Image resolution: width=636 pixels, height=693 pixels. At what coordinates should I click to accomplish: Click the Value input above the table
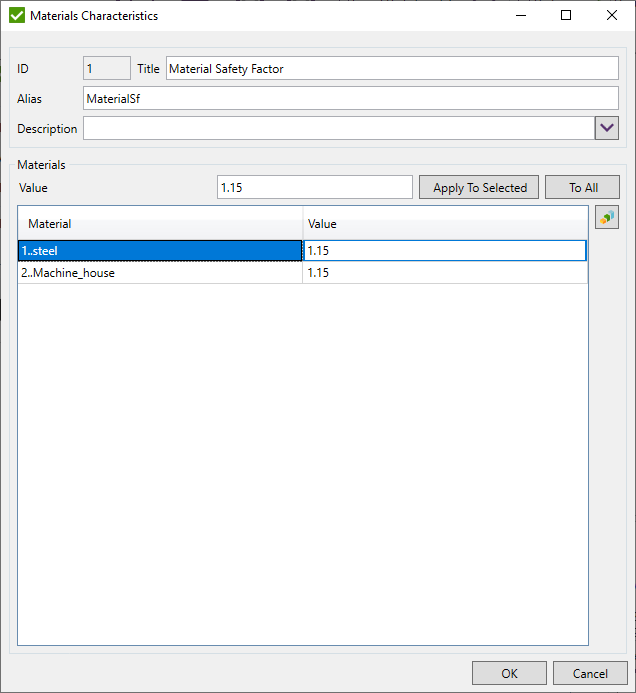pyautogui.click(x=314, y=187)
